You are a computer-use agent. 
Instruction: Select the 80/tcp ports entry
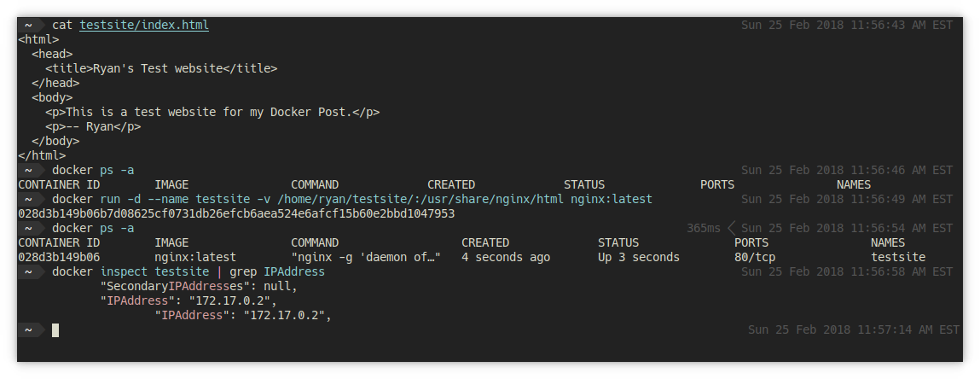tap(755, 257)
